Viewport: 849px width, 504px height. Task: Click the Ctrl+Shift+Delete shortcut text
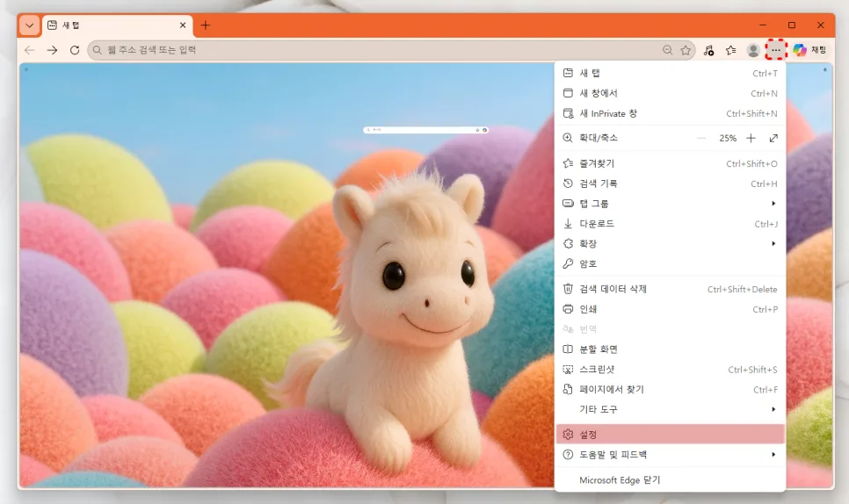pos(742,289)
